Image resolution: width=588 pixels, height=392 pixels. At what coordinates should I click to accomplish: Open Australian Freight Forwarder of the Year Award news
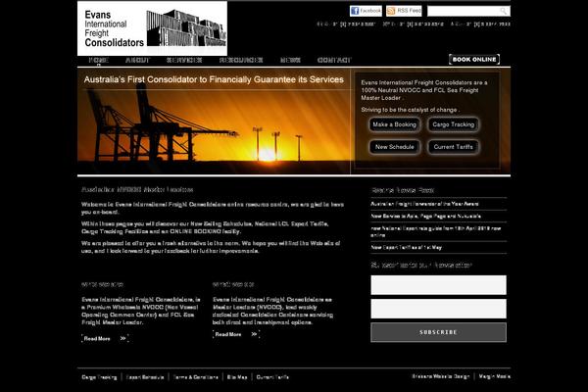(x=424, y=204)
